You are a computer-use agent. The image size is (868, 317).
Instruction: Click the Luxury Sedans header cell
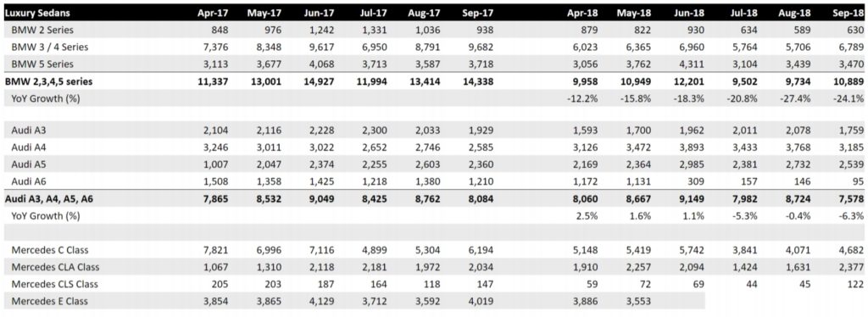[x=37, y=13]
